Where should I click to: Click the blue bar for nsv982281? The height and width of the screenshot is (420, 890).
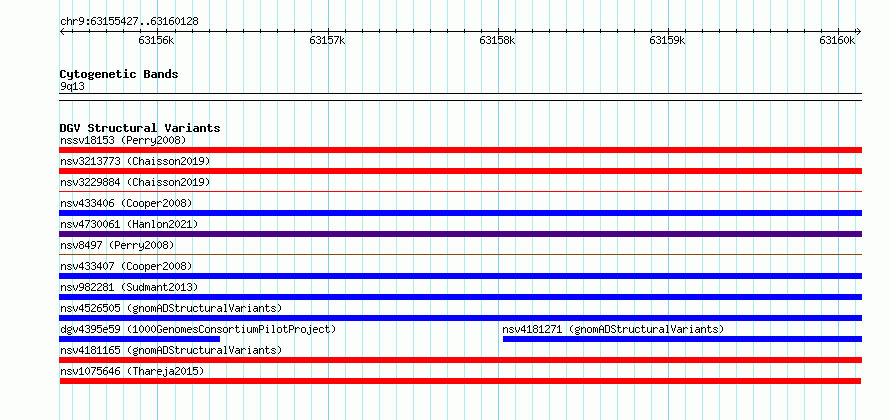460,297
